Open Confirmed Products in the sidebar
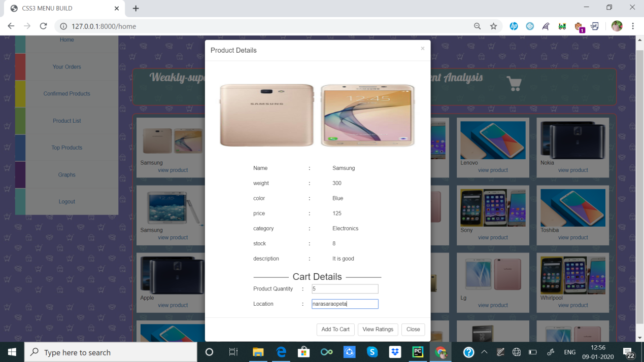Screen dimensions: 644x362 (66, 94)
